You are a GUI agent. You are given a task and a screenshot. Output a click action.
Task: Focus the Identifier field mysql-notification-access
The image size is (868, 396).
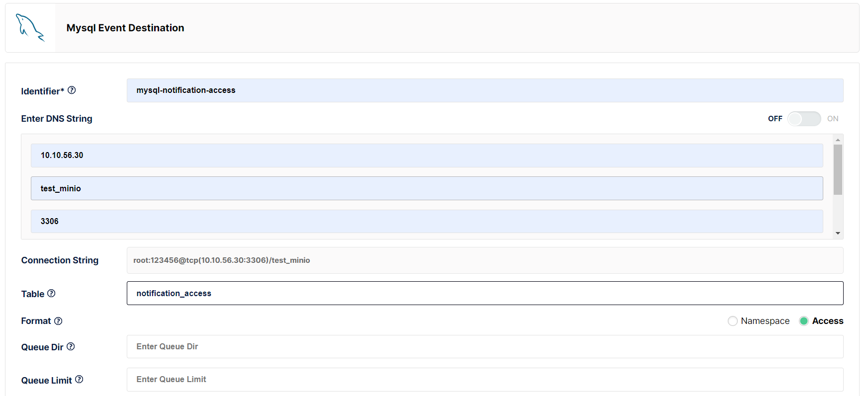click(x=485, y=90)
